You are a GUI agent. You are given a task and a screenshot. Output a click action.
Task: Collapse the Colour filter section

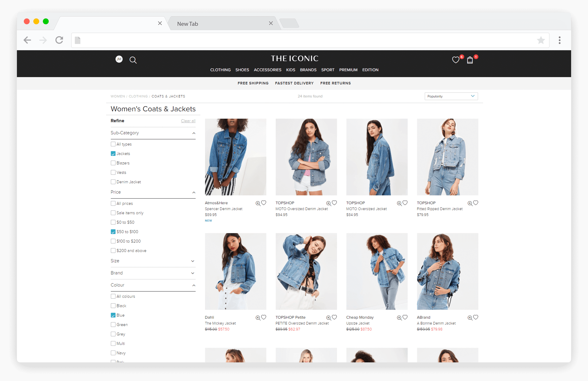(x=194, y=285)
